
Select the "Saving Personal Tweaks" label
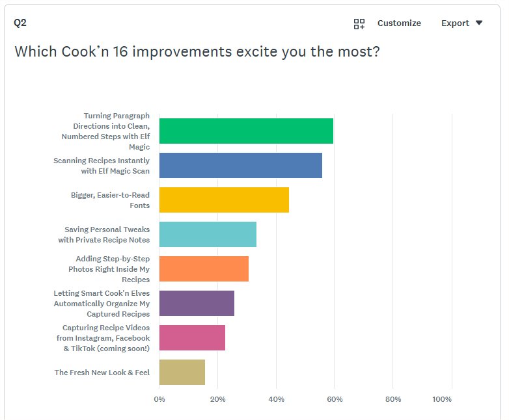pyautogui.click(x=103, y=235)
